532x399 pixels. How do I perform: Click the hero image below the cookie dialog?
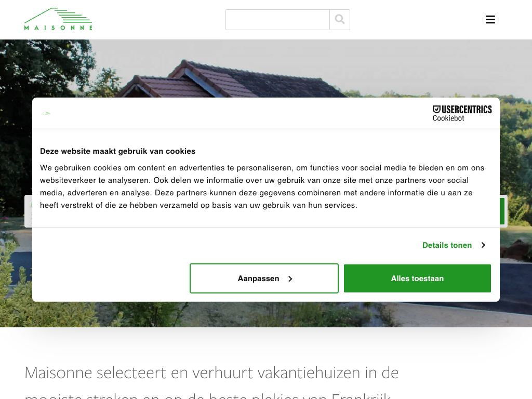[266, 314]
